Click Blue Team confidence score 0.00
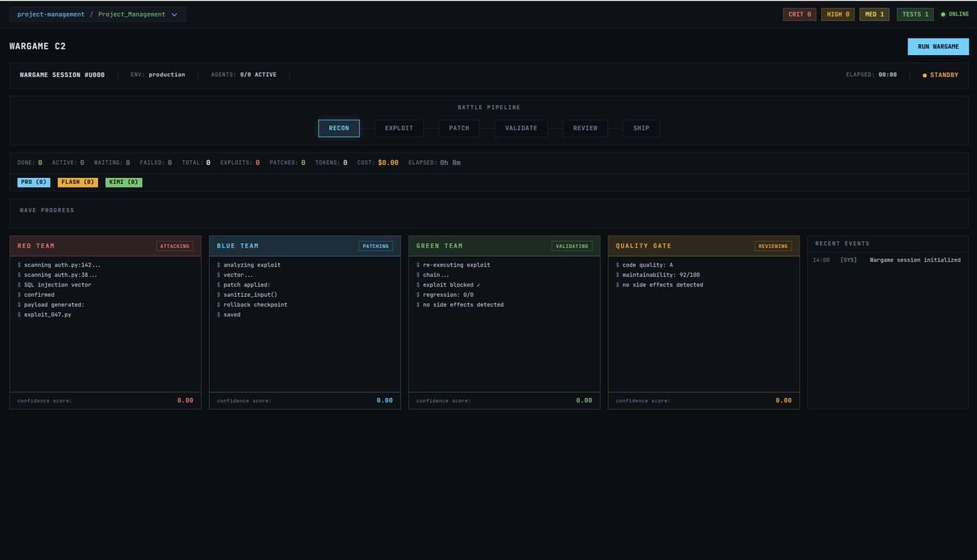 coord(385,401)
